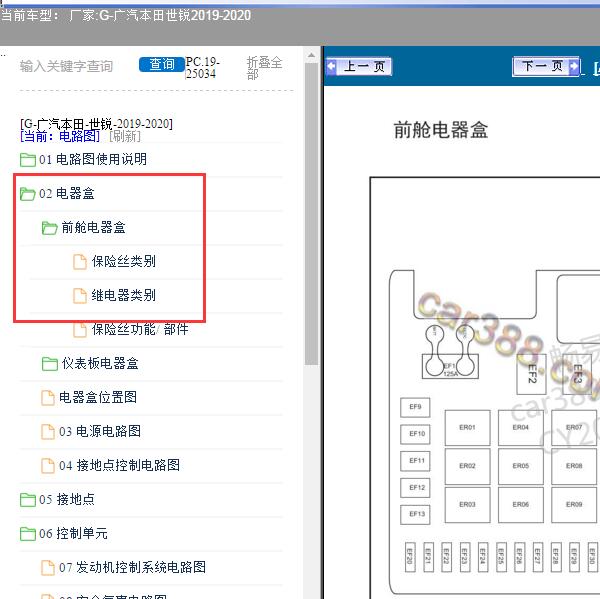Click the 04 接地点控制电路图 document icon
Image resolution: width=600 pixels, height=599 pixels.
coord(48,466)
